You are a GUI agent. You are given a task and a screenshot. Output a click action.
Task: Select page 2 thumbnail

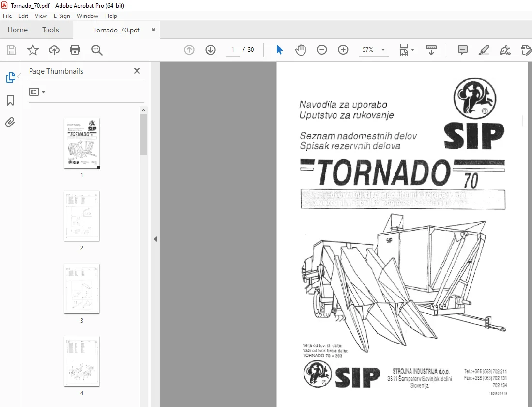[82, 216]
